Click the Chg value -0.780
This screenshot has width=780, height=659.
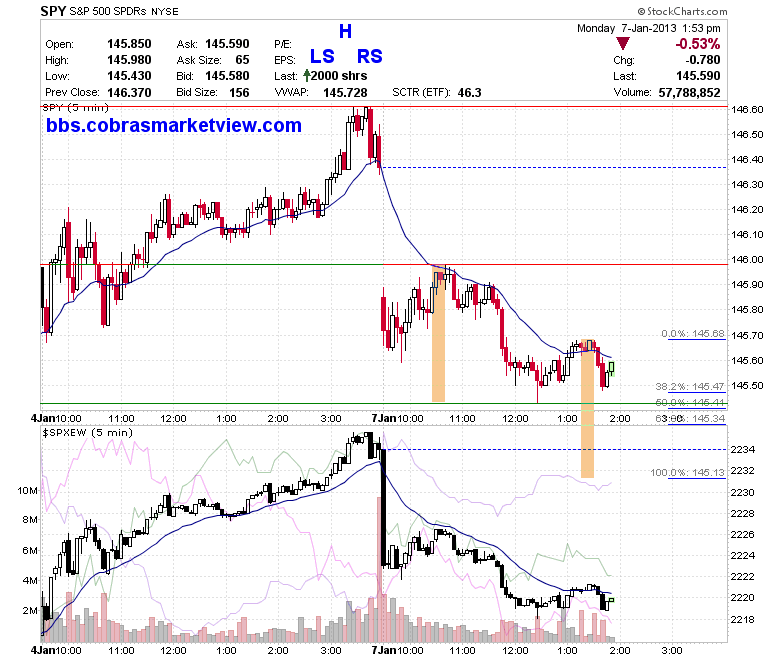click(703, 60)
